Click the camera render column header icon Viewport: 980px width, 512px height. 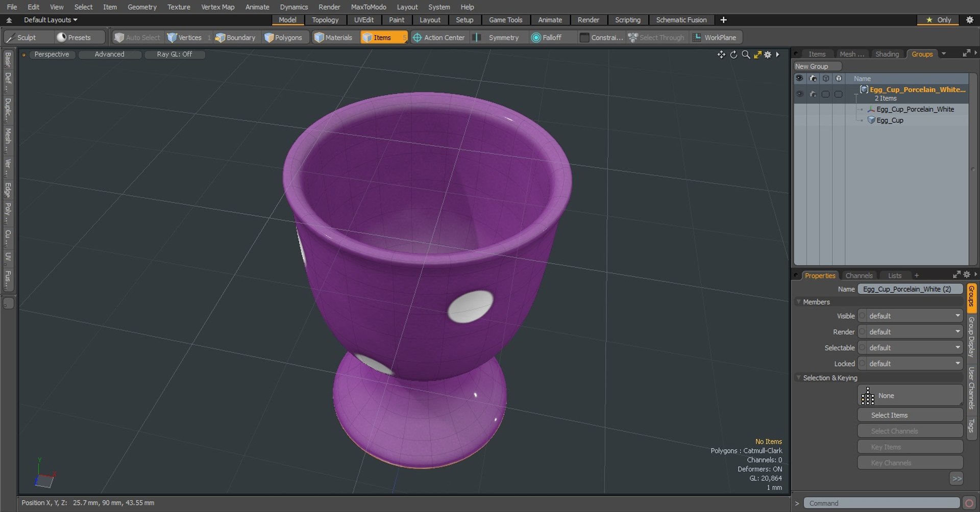pos(813,79)
